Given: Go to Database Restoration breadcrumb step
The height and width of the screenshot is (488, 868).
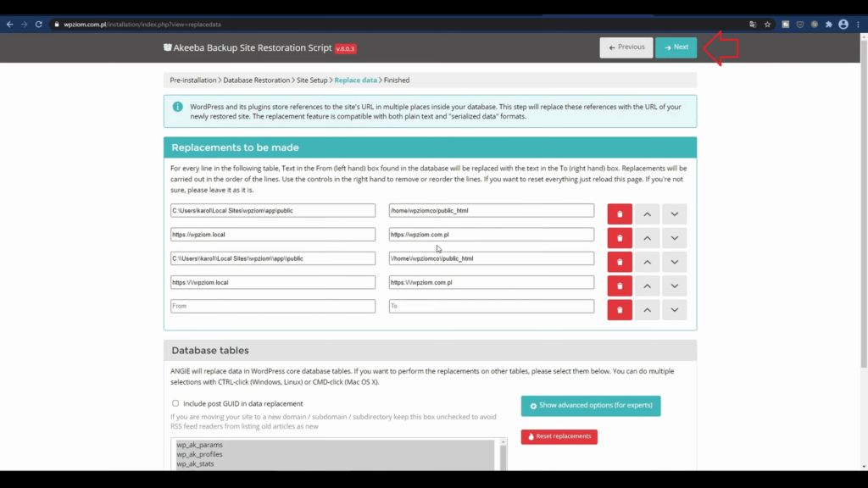Looking at the screenshot, I should tap(256, 80).
